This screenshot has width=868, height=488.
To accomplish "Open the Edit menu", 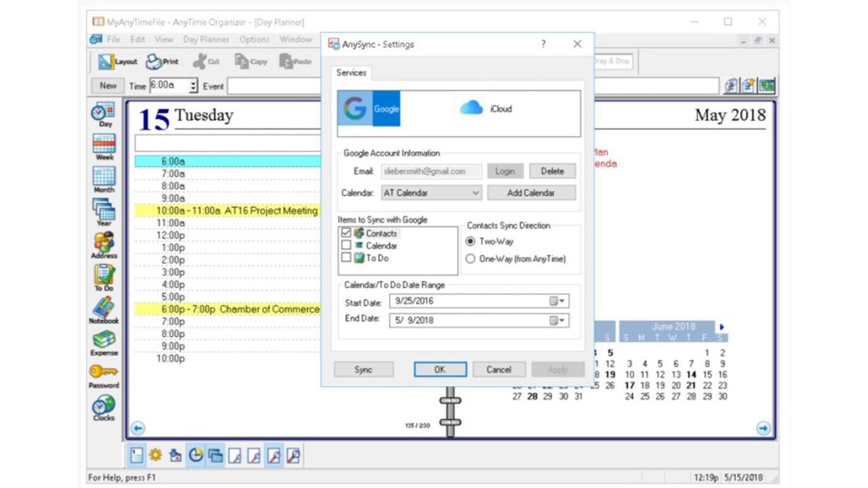I will (137, 40).
